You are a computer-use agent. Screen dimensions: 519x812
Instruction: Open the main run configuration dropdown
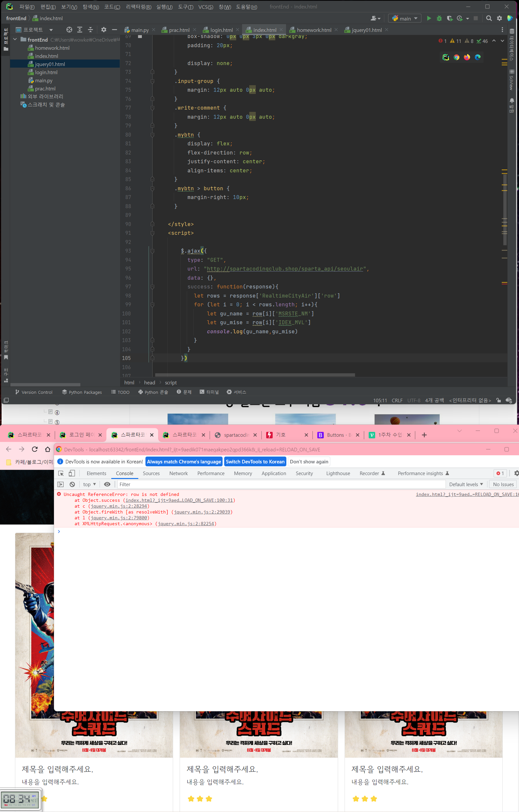(404, 18)
